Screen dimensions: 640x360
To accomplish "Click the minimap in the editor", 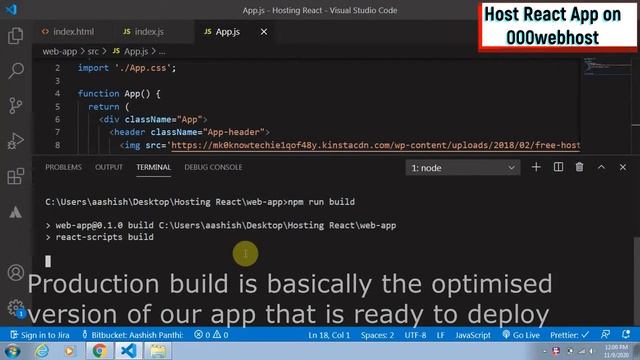I will [606, 67].
